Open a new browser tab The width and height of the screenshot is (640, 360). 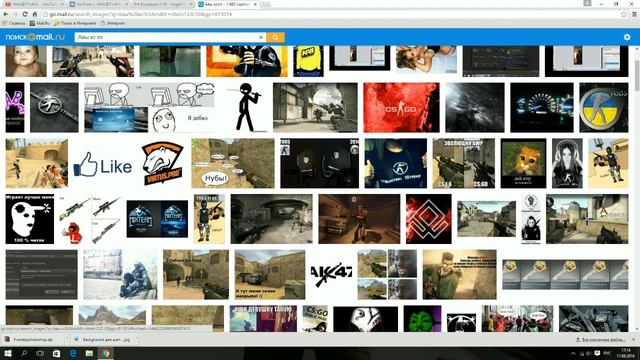pyautogui.click(x=266, y=4)
